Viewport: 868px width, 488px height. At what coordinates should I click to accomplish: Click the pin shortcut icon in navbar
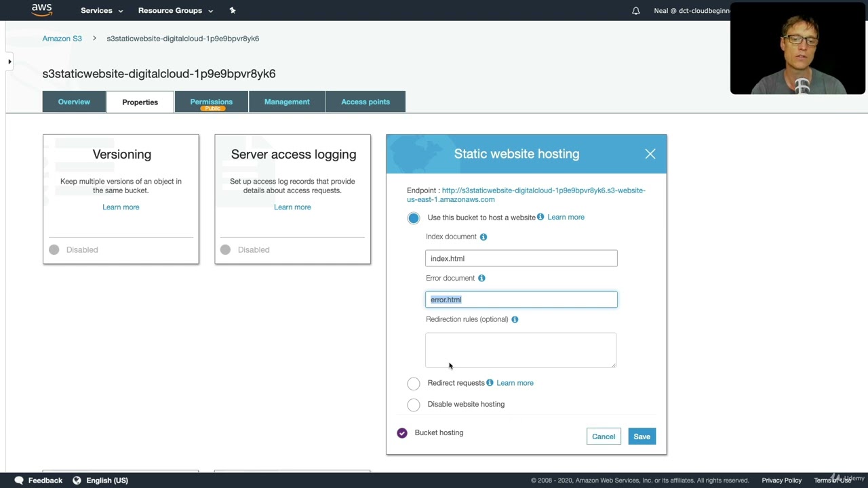233,11
